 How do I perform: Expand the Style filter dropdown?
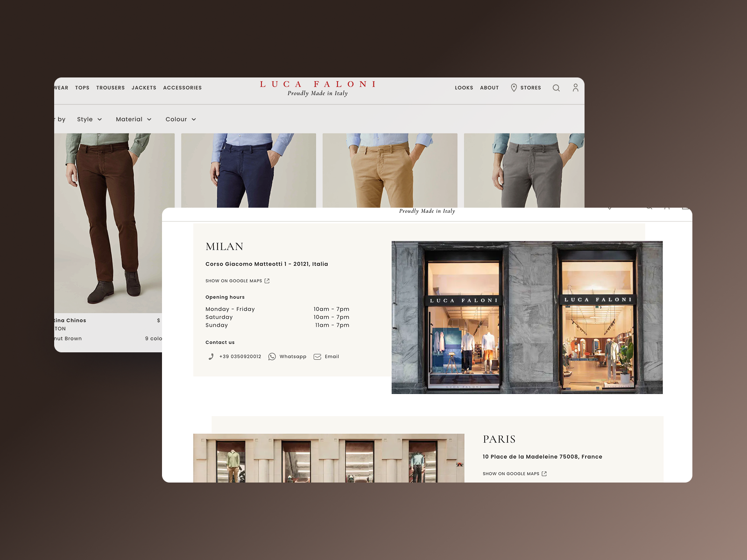pyautogui.click(x=90, y=119)
